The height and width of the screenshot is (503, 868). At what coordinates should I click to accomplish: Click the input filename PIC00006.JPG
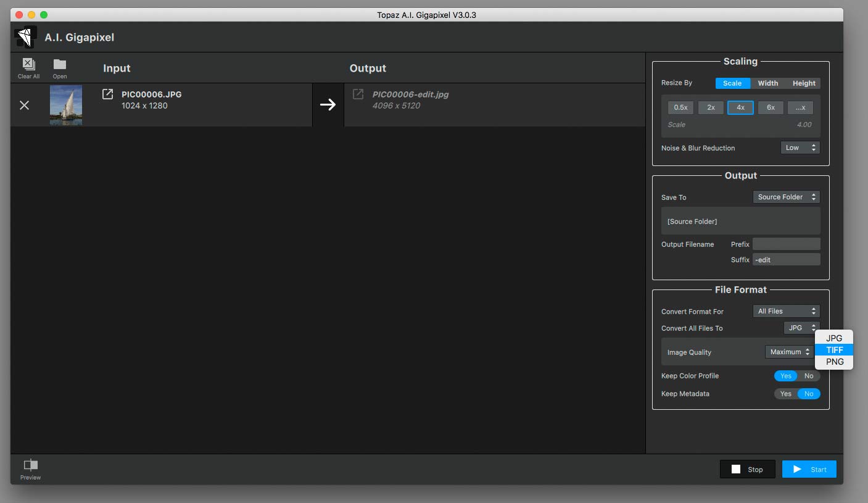click(x=152, y=94)
